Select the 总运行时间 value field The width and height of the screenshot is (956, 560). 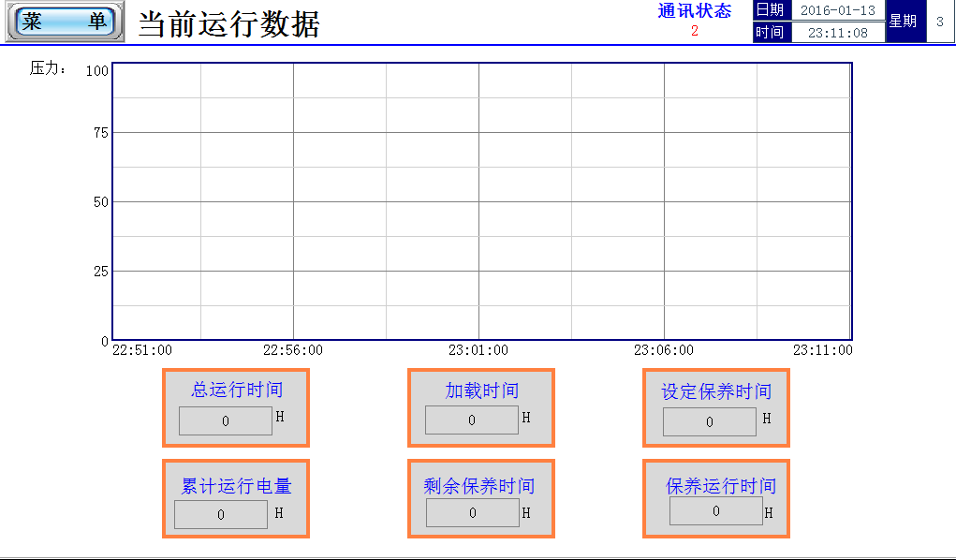tap(226, 420)
